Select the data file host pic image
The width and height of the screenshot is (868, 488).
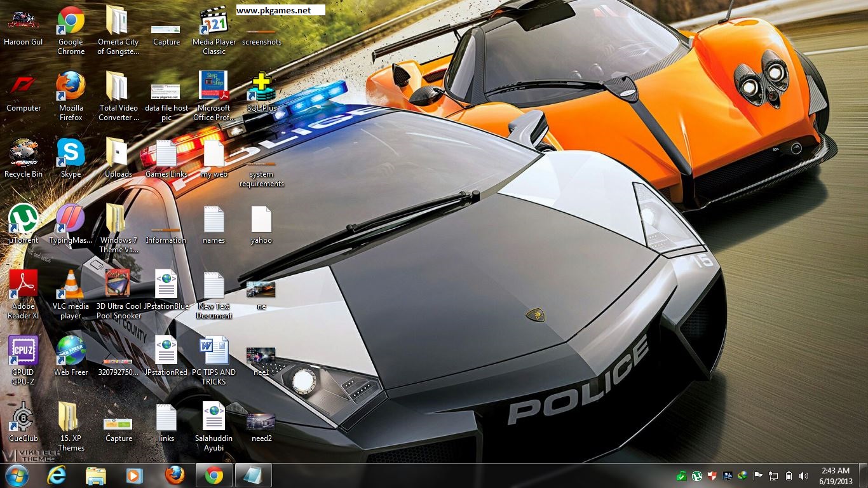(x=166, y=100)
